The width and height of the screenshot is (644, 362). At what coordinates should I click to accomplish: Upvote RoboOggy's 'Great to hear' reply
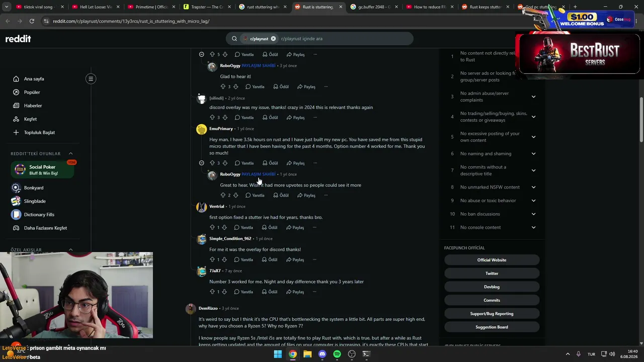pyautogui.click(x=223, y=195)
